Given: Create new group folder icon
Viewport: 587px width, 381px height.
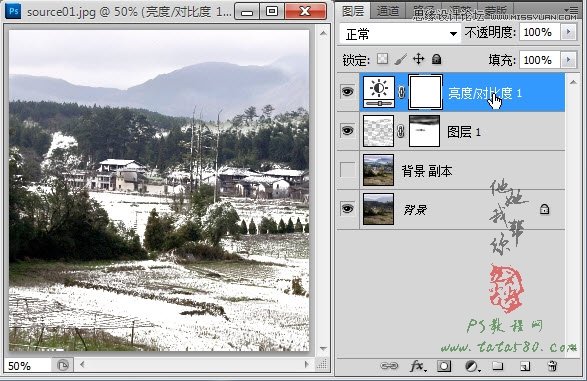Looking at the screenshot, I should [498, 366].
